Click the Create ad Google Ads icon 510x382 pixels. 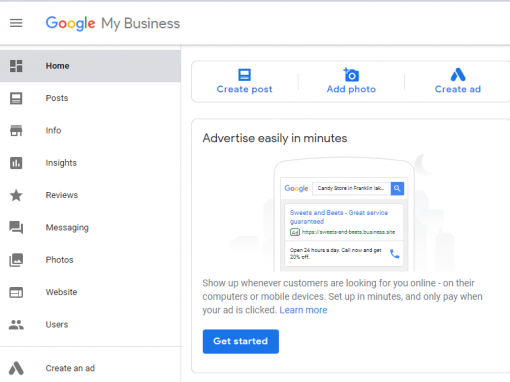point(458,75)
